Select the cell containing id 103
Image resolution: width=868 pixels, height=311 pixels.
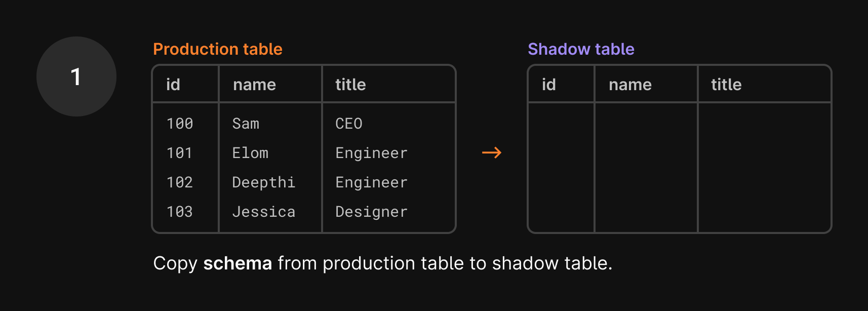pos(180,212)
